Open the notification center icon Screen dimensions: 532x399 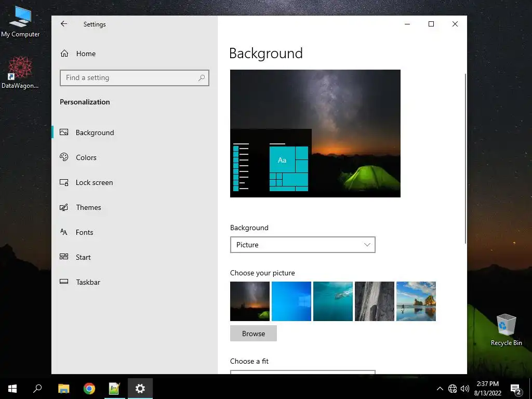click(x=516, y=389)
